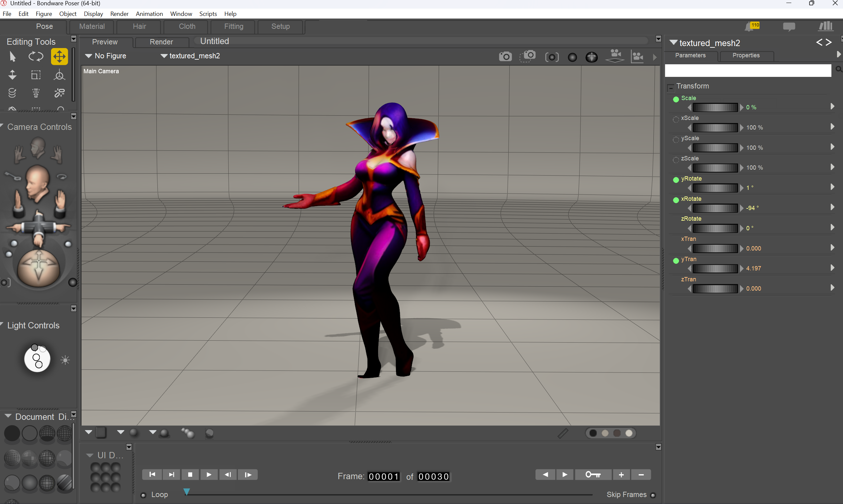Jump to the first frame
Screen dimensions: 843x504
152,475
